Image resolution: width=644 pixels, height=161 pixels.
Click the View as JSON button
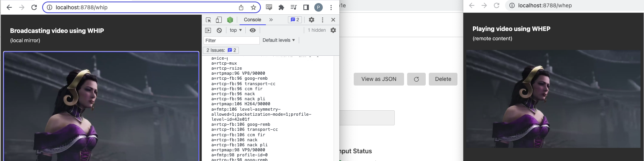pyautogui.click(x=379, y=79)
